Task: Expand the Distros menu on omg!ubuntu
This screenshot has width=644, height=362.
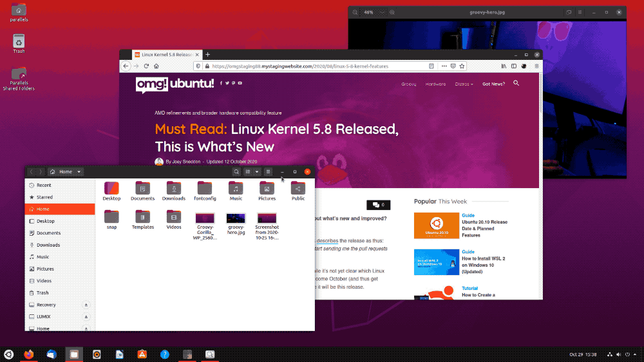Action: (464, 84)
